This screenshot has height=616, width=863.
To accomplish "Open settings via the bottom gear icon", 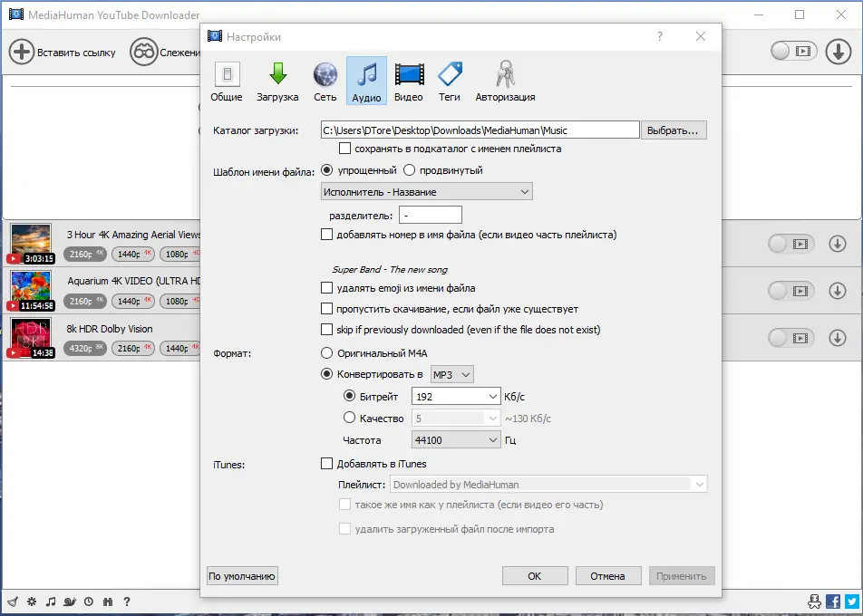I will point(32,602).
